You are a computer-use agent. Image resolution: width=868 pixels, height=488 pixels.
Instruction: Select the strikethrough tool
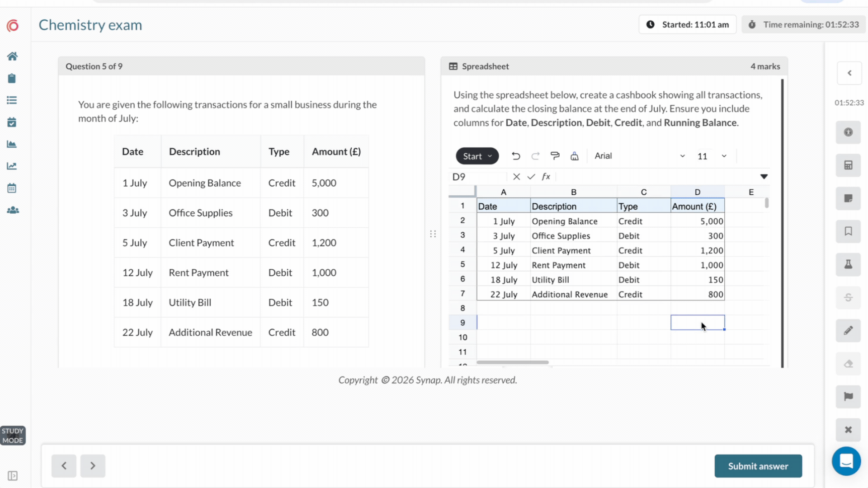click(848, 297)
